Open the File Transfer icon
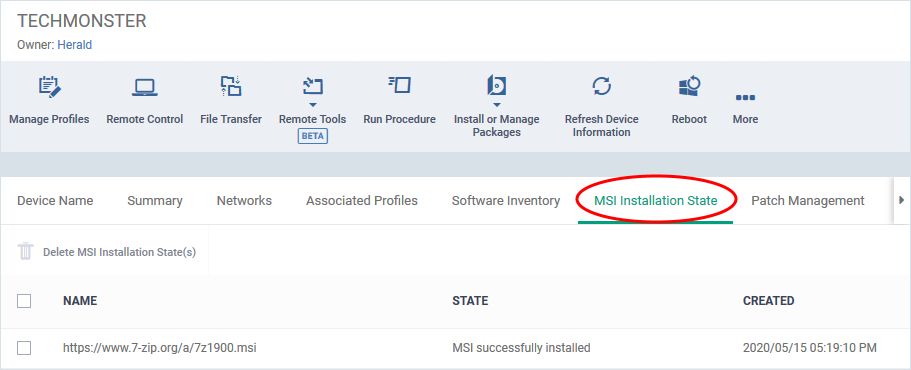 [231, 86]
